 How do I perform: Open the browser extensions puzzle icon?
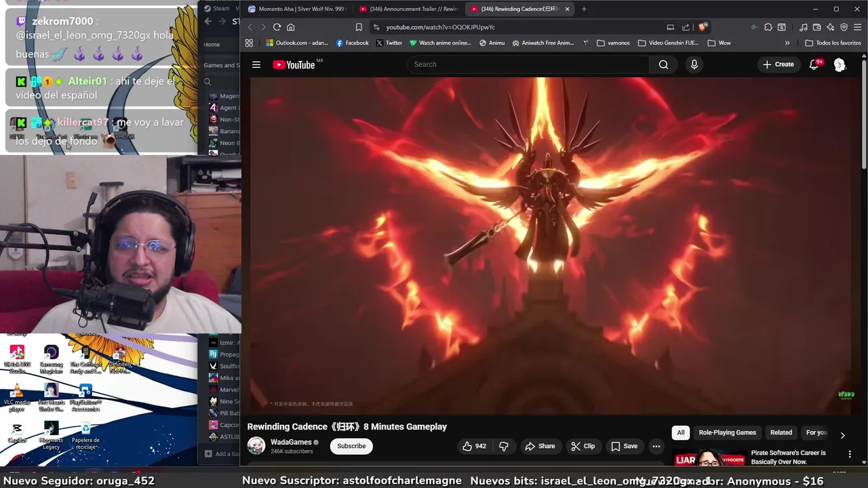768,27
